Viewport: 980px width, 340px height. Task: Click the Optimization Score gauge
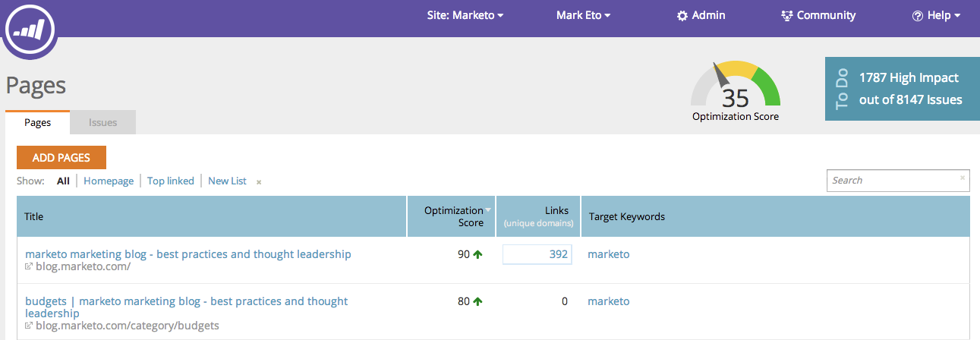(x=735, y=91)
